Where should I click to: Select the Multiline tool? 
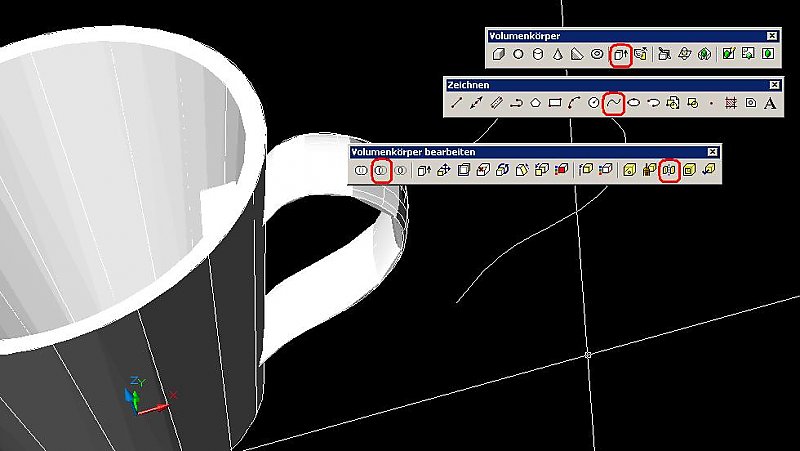[496, 103]
